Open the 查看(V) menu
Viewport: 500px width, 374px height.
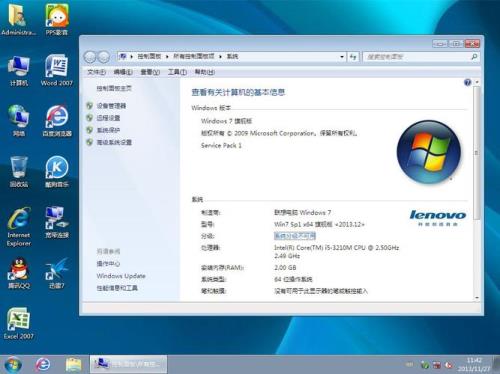click(150, 72)
